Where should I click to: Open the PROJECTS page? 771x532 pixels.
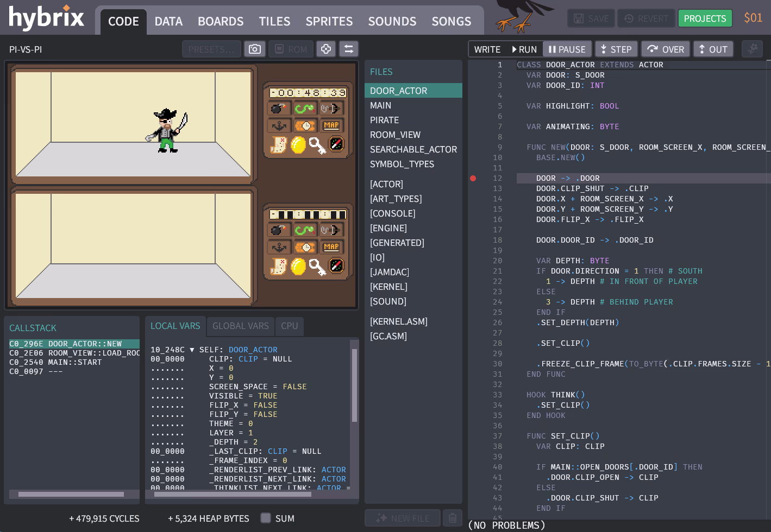[x=705, y=18]
